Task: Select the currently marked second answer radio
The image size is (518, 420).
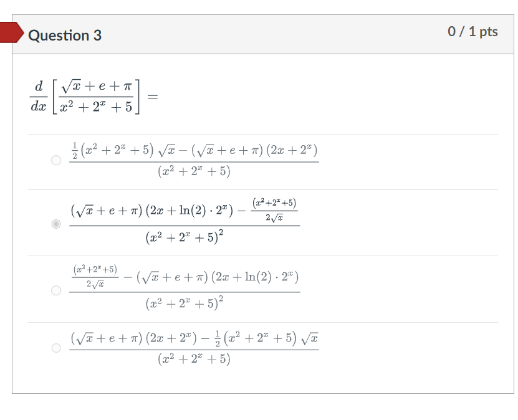Action: 55,224
